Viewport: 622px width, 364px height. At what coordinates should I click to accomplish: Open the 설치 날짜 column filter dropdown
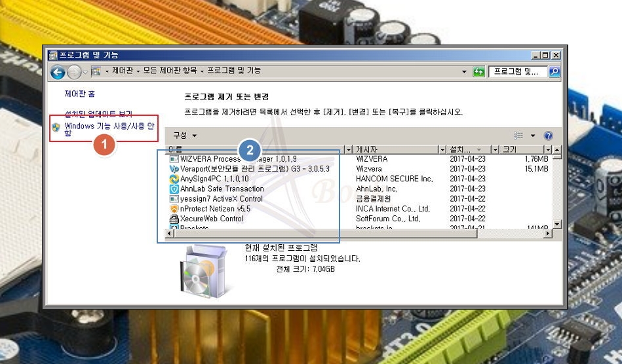click(x=495, y=150)
